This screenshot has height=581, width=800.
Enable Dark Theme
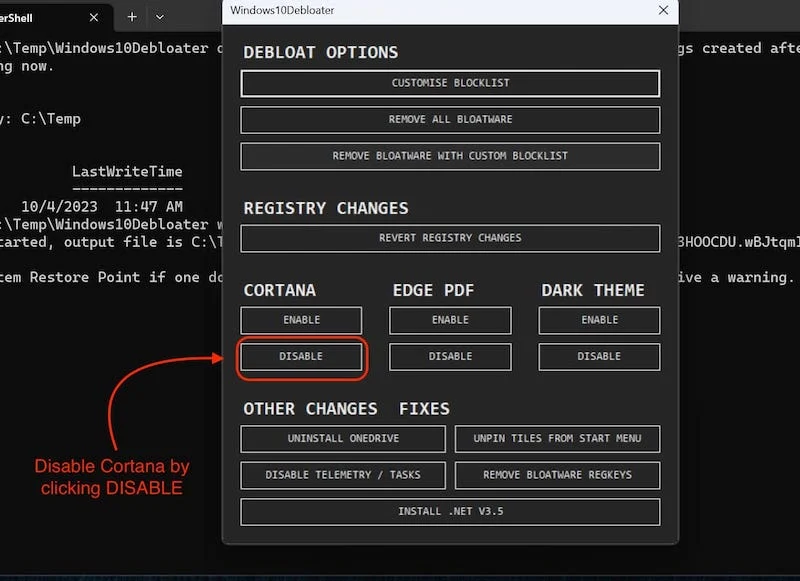click(x=599, y=320)
